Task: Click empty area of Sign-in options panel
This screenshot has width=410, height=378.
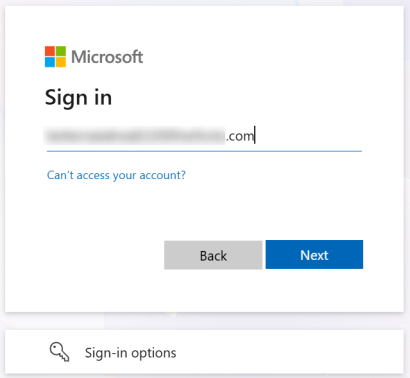Action: click(x=287, y=352)
